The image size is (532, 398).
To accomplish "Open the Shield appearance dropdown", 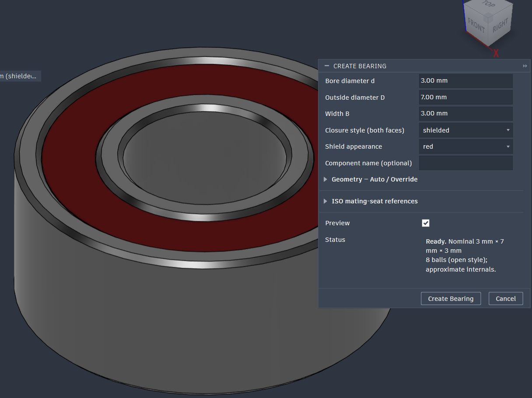I will pyautogui.click(x=466, y=147).
